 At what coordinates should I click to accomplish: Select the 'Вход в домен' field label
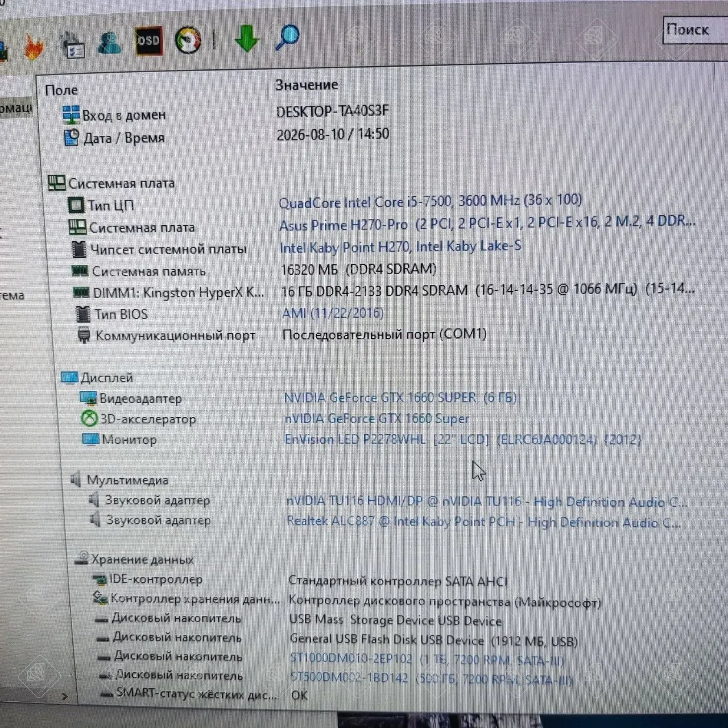(x=124, y=115)
